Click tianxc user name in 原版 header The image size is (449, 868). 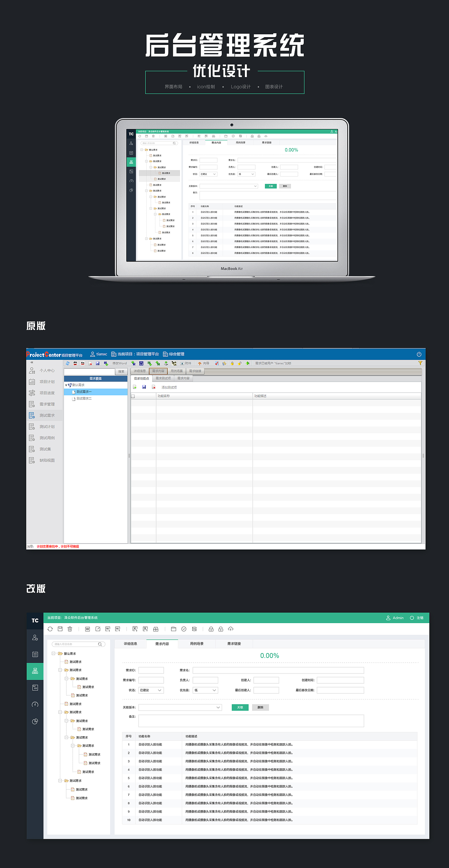click(99, 354)
